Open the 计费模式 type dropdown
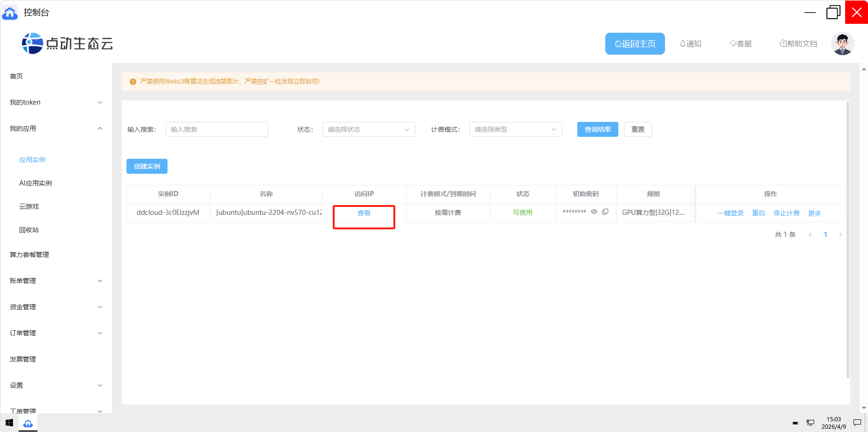 coord(515,129)
